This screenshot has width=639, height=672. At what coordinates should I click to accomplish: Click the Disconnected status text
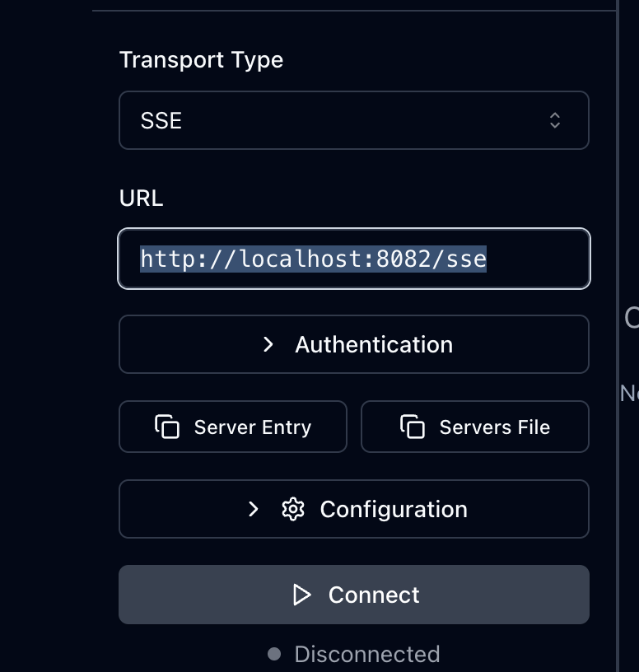tap(366, 654)
